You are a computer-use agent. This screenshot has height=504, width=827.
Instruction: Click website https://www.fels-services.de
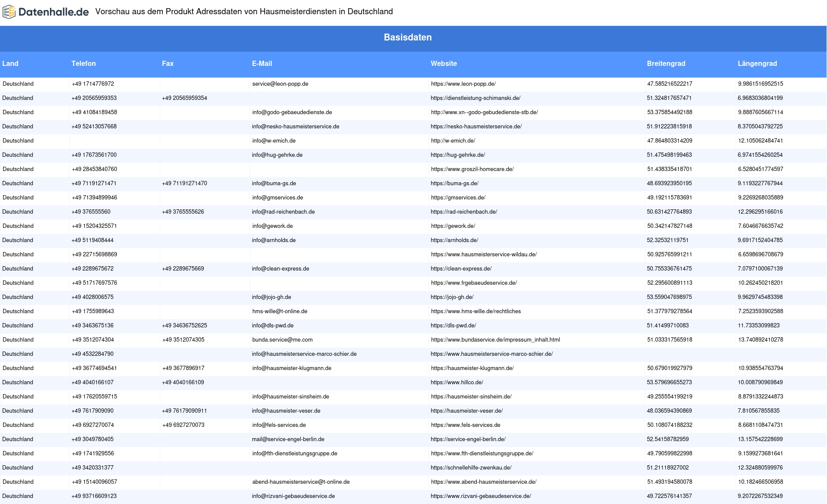click(466, 425)
